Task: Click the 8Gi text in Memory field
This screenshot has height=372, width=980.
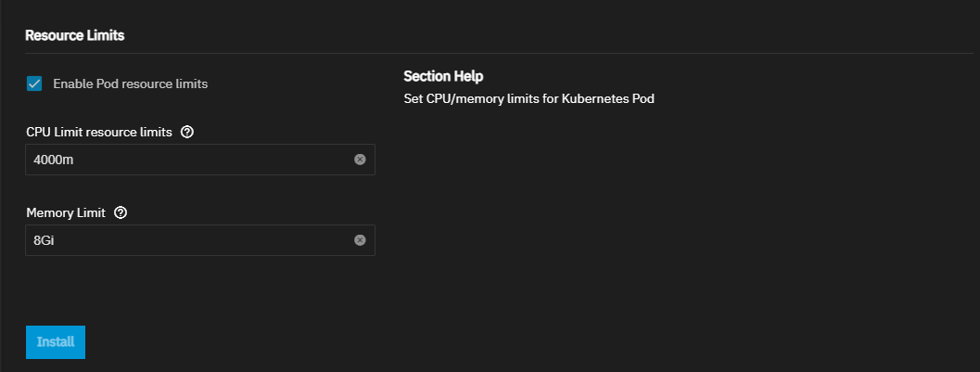Action: point(44,240)
